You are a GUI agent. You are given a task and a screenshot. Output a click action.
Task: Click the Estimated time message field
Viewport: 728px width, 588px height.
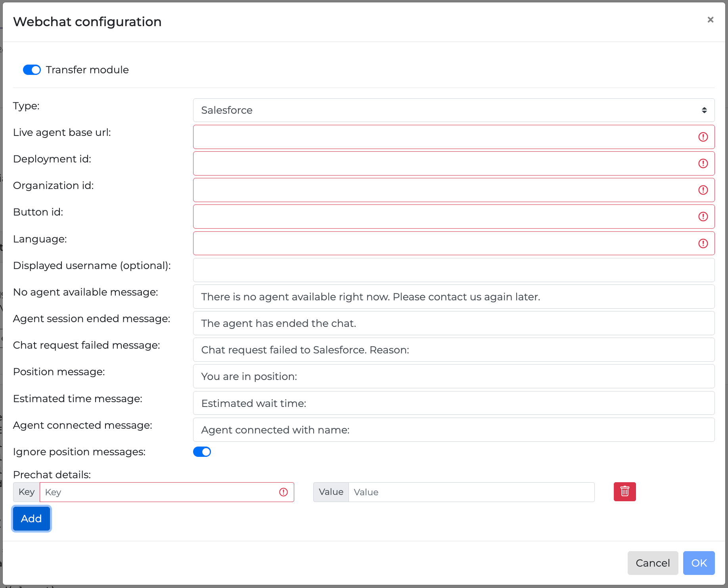(453, 403)
